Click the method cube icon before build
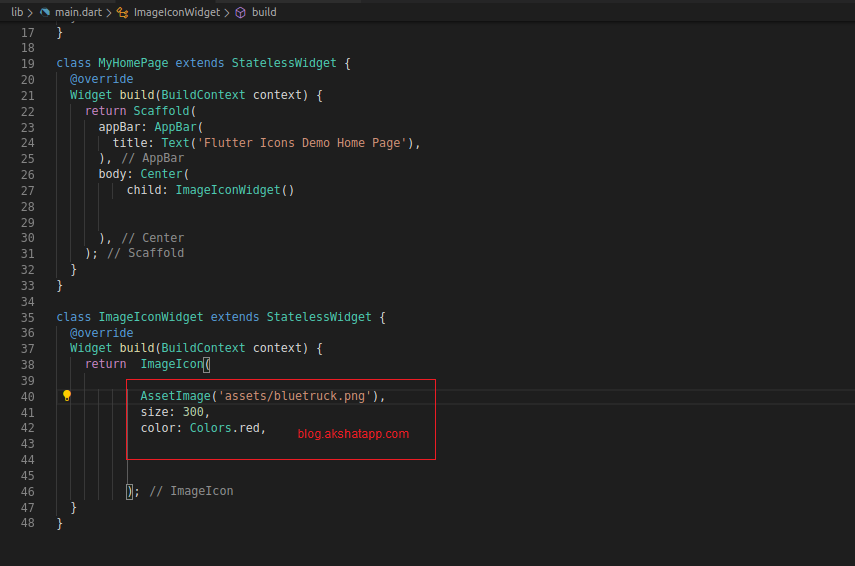 [x=240, y=12]
